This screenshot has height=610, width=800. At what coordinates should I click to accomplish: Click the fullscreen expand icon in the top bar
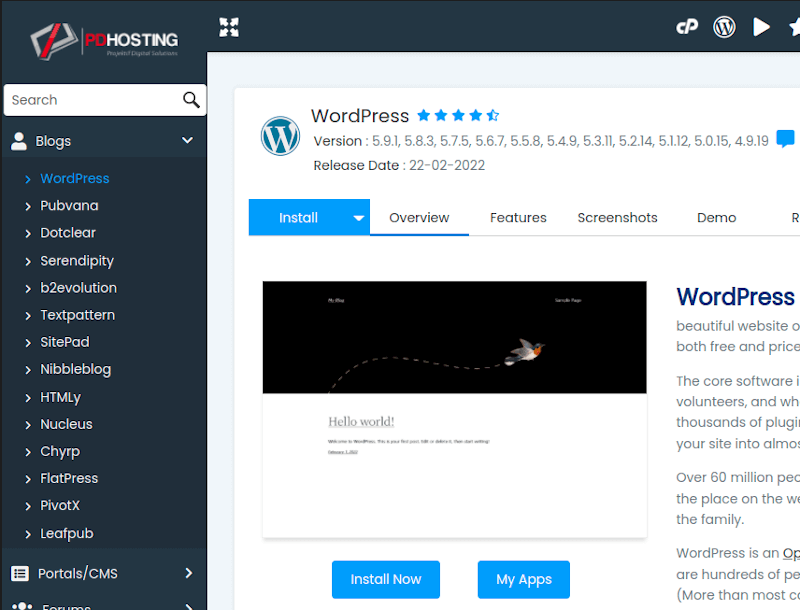coord(228,27)
